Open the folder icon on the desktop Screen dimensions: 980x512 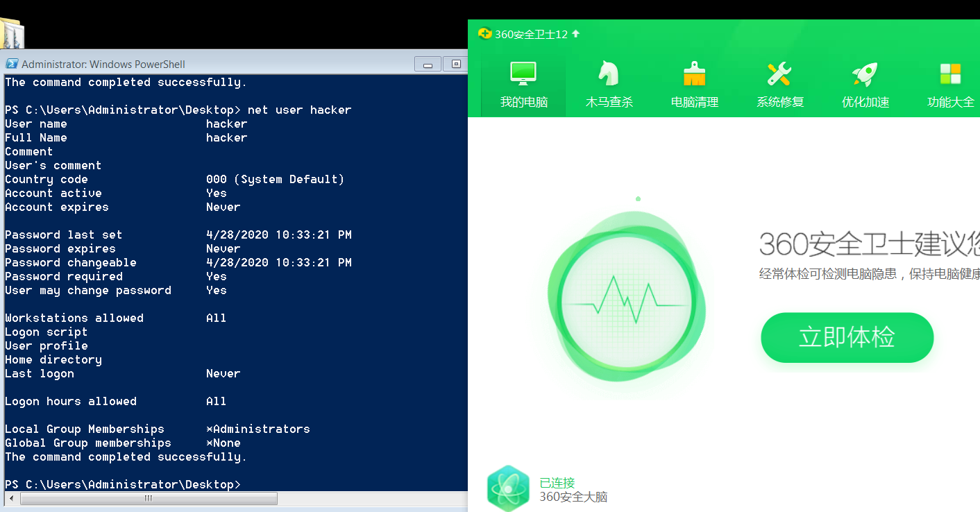point(12,33)
